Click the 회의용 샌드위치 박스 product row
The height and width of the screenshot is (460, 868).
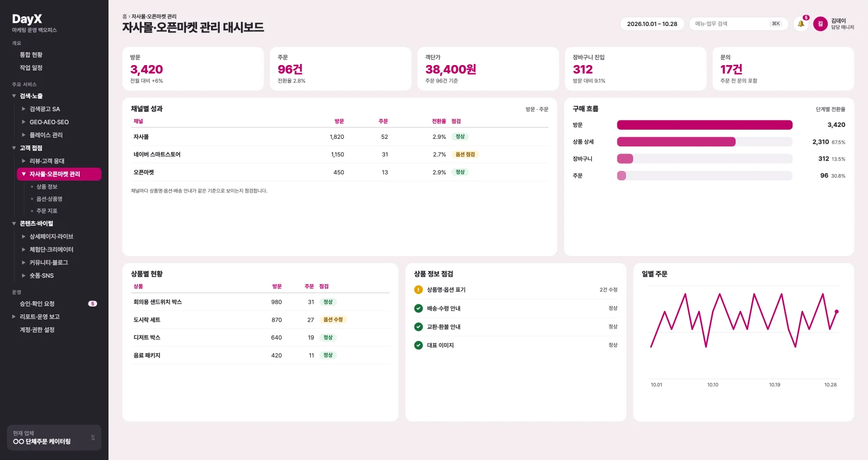[x=260, y=302]
